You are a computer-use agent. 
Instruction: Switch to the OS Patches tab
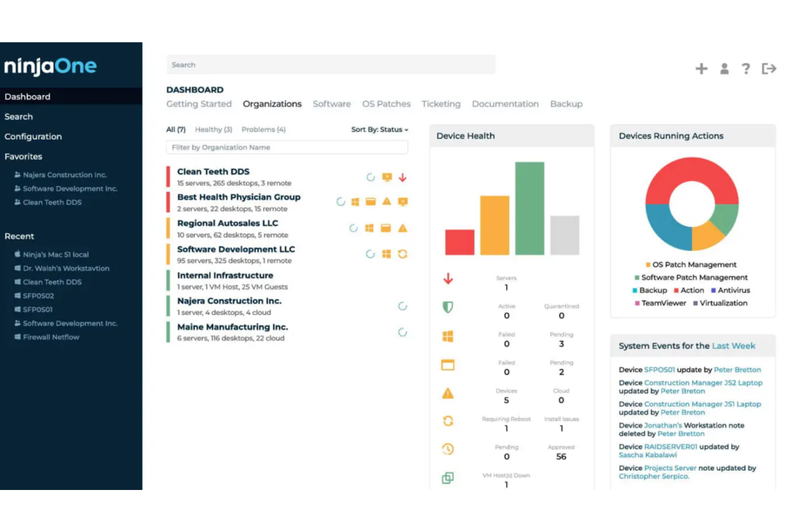pos(386,104)
